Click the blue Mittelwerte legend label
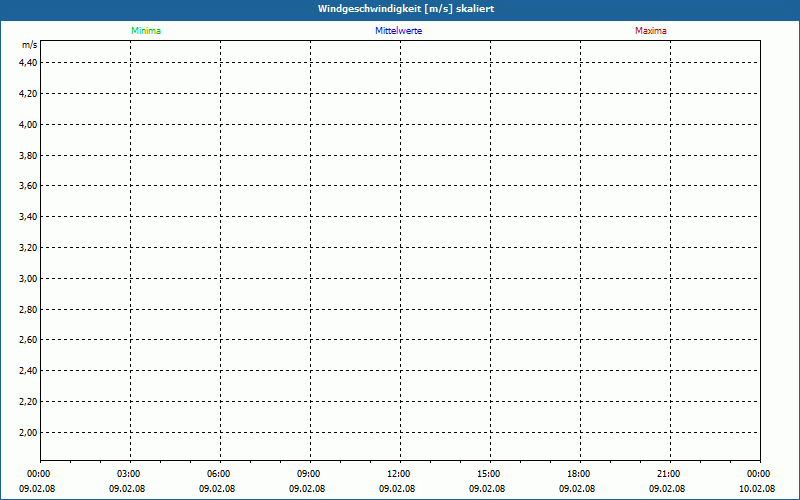The width and height of the screenshot is (800, 500). [x=398, y=31]
